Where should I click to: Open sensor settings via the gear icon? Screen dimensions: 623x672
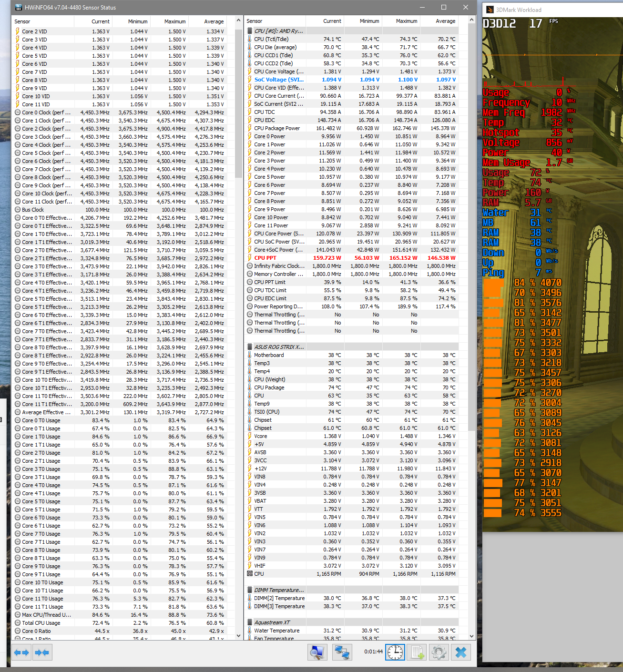[x=439, y=652]
